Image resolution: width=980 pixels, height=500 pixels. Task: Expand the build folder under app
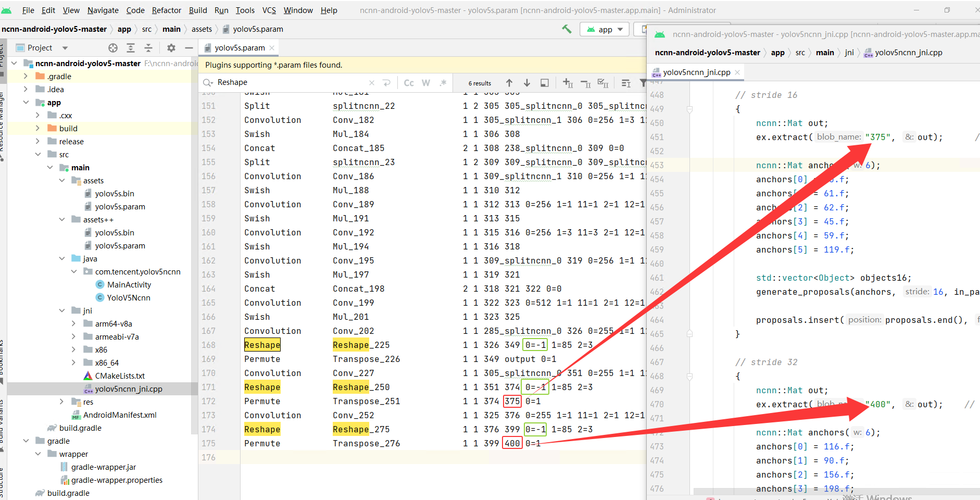(x=37, y=129)
